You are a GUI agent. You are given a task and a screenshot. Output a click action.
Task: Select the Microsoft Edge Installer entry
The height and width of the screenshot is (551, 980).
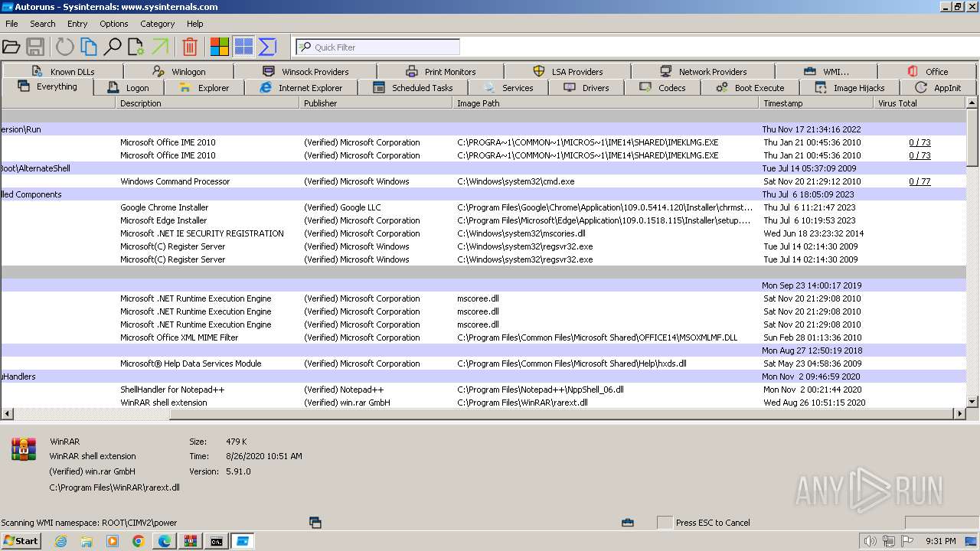pos(484,220)
